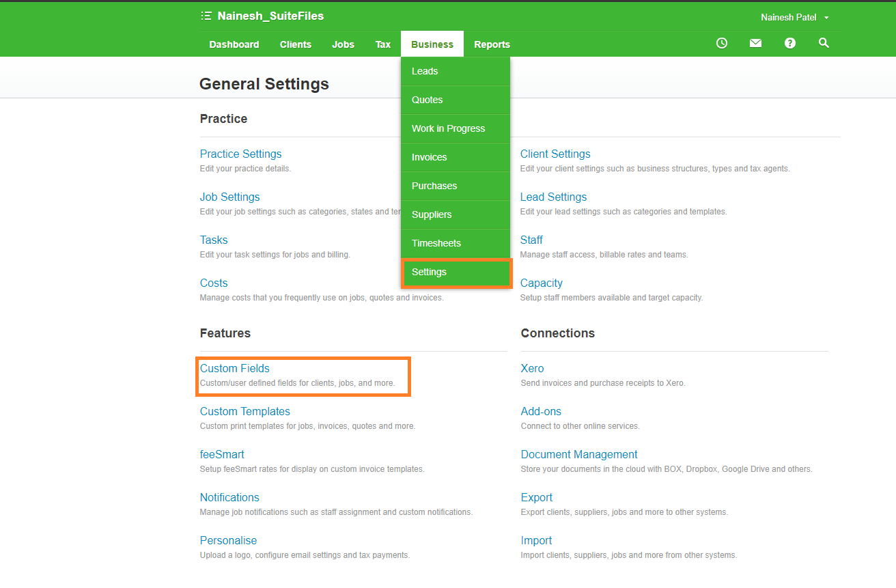
Task: Open Practice Settings
Action: (240, 154)
